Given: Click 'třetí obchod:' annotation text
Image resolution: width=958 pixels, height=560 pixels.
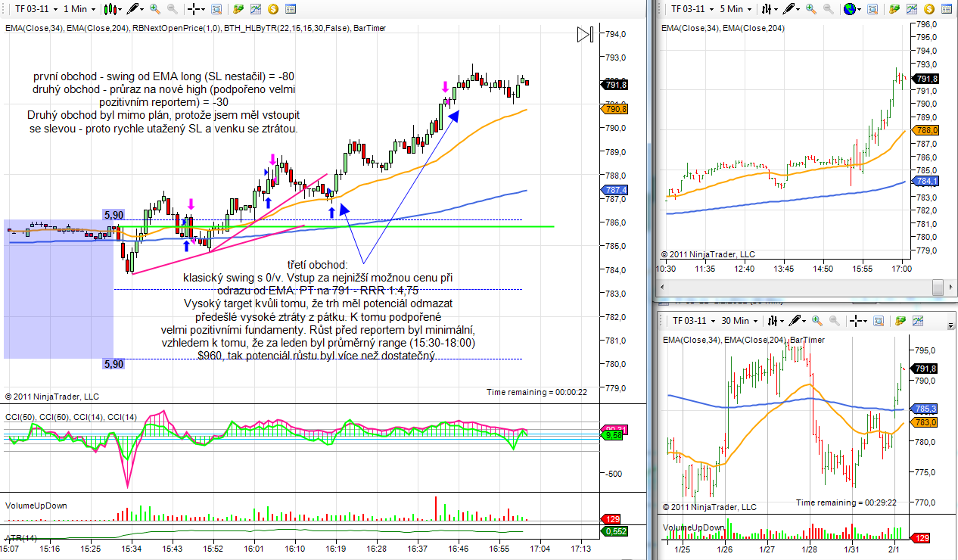Looking at the screenshot, I should (317, 266).
